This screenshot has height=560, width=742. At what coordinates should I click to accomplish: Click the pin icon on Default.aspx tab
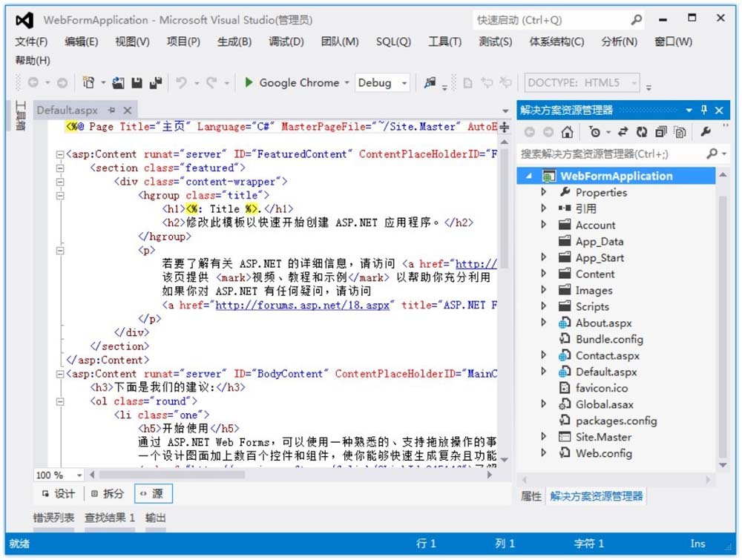tap(112, 111)
